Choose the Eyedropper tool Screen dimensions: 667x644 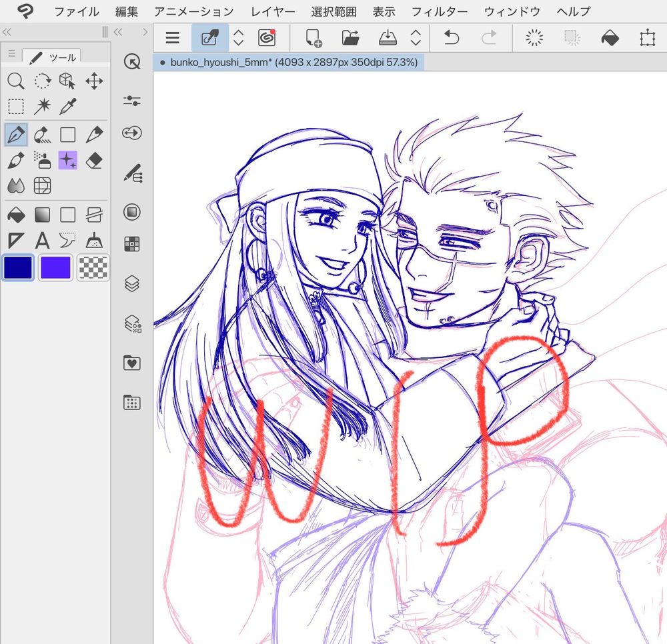(68, 106)
